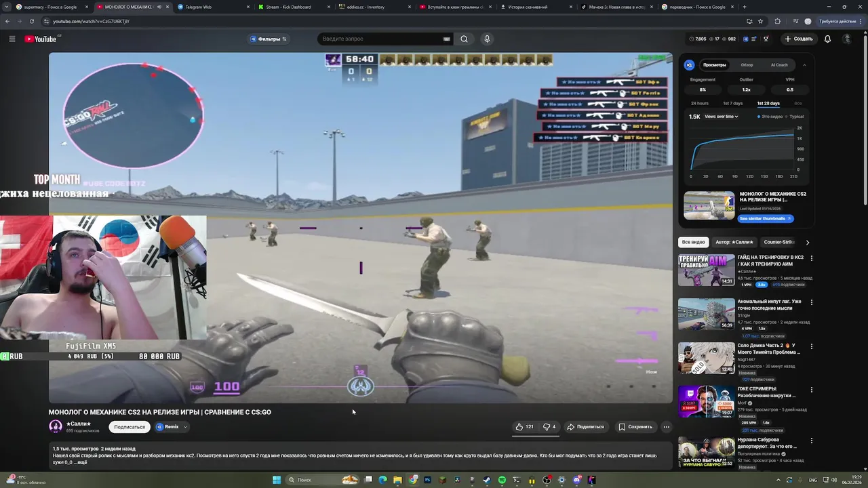Collapse the vidIQ stats panel chevron
Screen dimensions: 868x488
804,65
